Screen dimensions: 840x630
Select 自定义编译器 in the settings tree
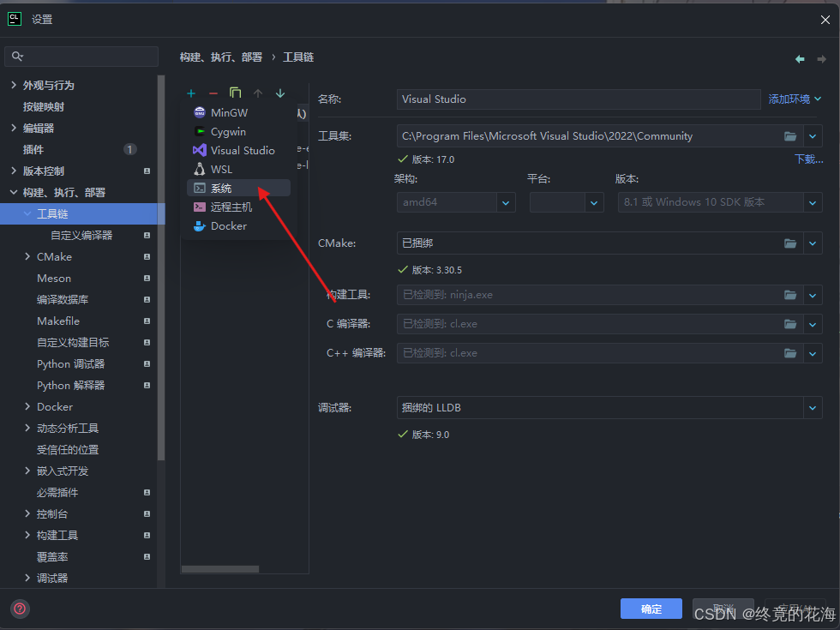click(78, 235)
